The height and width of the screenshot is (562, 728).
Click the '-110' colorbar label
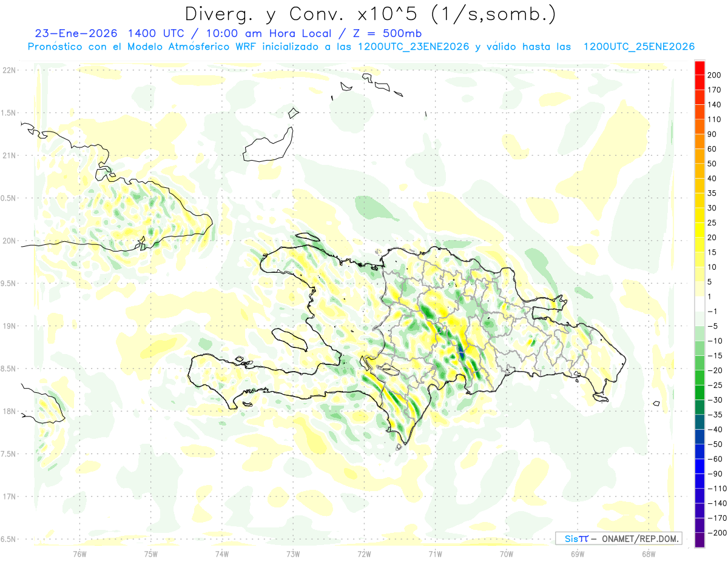click(x=718, y=489)
